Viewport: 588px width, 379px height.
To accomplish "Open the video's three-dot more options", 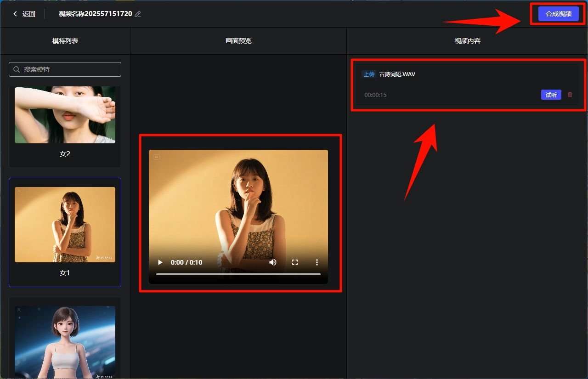I will tap(317, 262).
